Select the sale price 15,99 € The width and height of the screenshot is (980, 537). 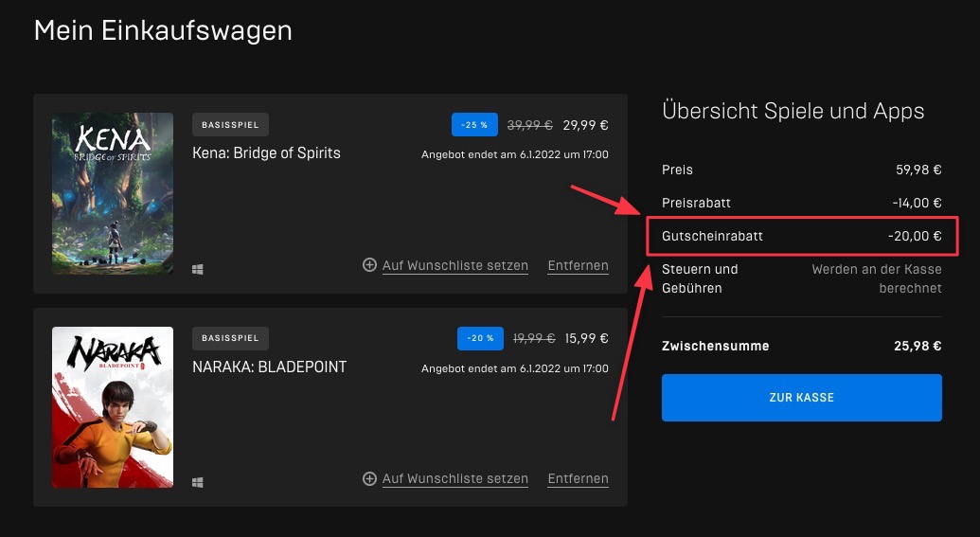click(x=587, y=338)
